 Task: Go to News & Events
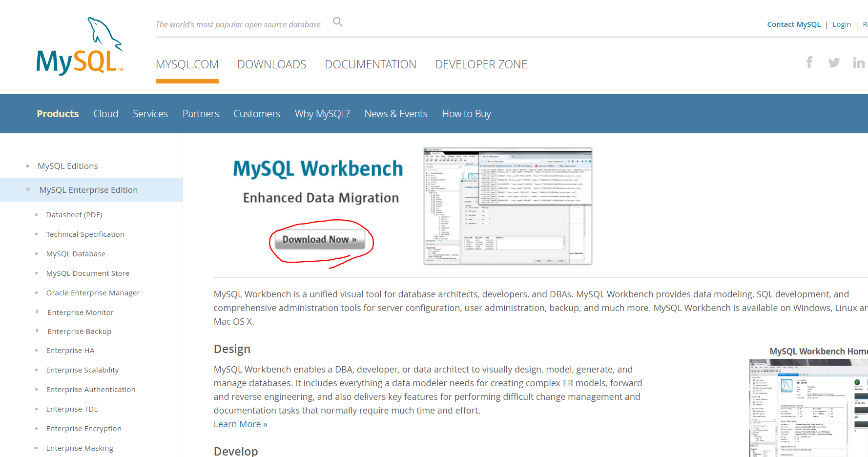(x=396, y=114)
